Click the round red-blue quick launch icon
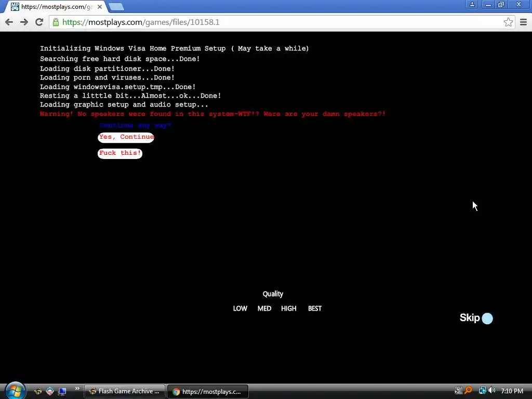Image resolution: width=532 pixels, height=399 pixels. point(50,391)
